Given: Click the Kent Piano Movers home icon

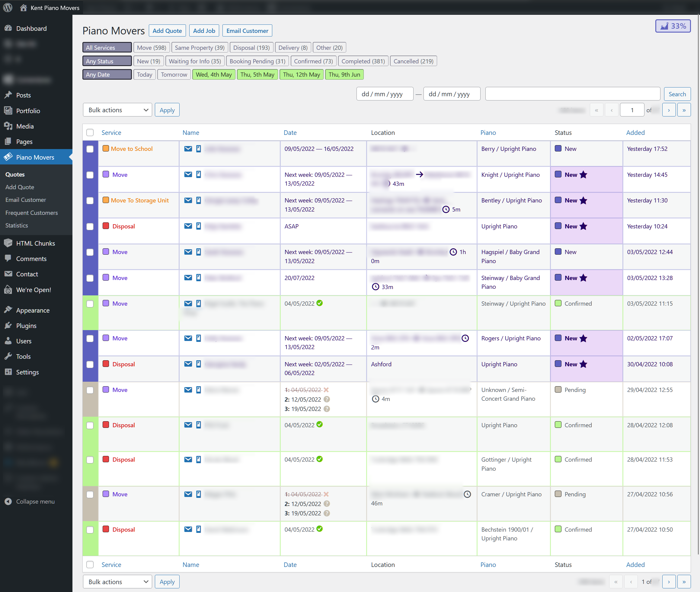Looking at the screenshot, I should tap(23, 7).
